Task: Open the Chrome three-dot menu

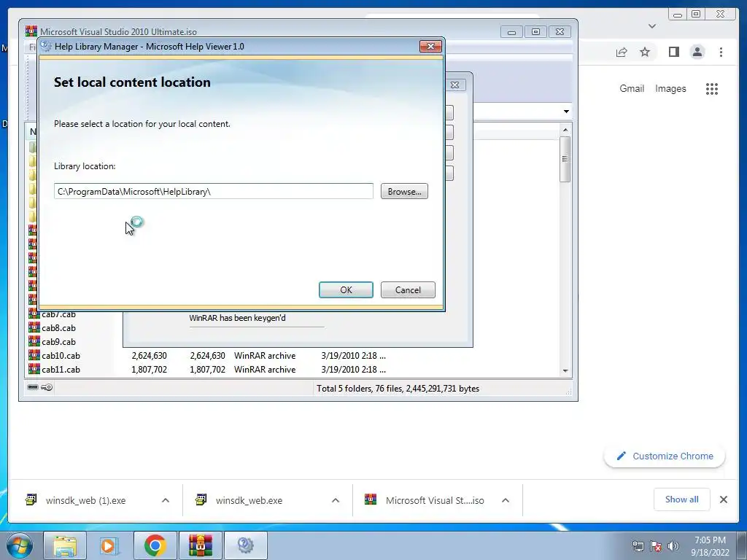Action: coord(721,52)
